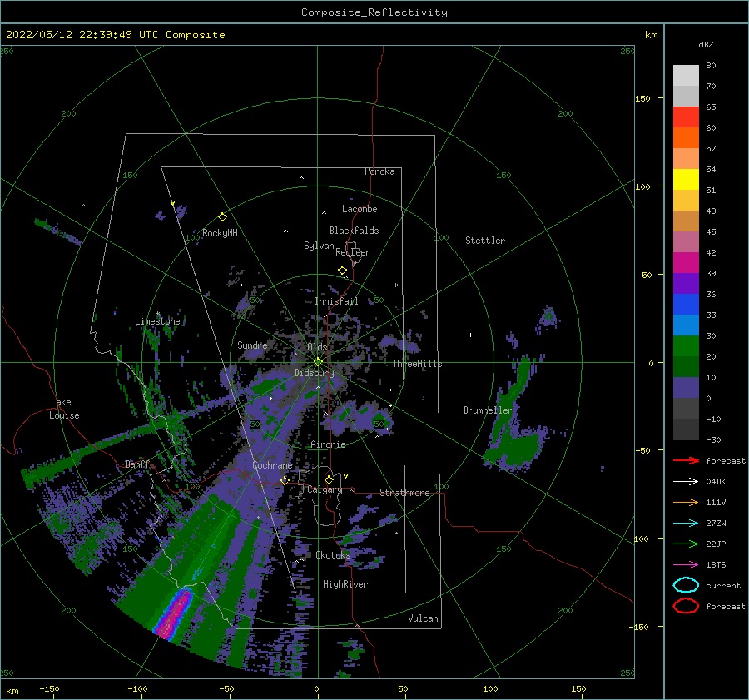The width and height of the screenshot is (749, 700).
Task: Select the 54 dBZ yellow color swatch
Action: pyautogui.click(x=686, y=179)
